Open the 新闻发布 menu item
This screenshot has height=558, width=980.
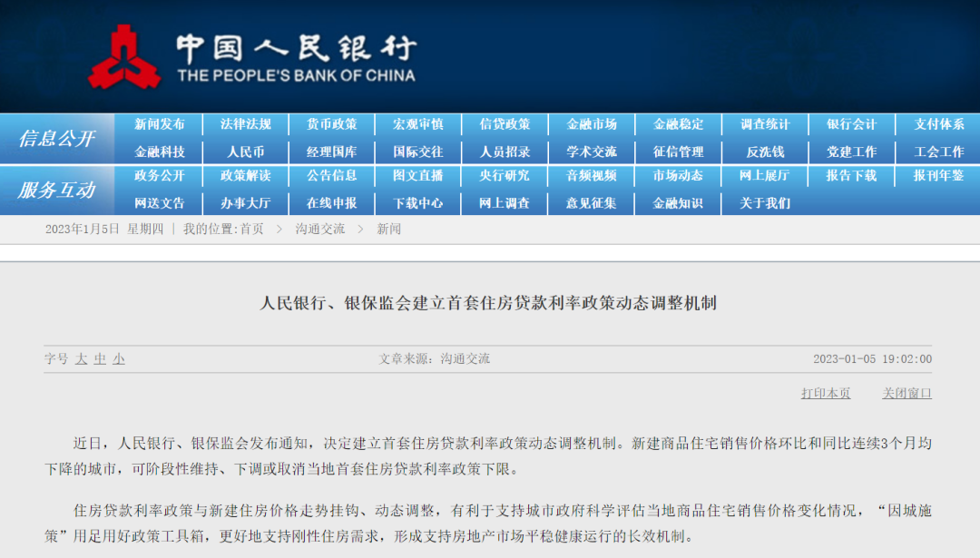click(160, 124)
